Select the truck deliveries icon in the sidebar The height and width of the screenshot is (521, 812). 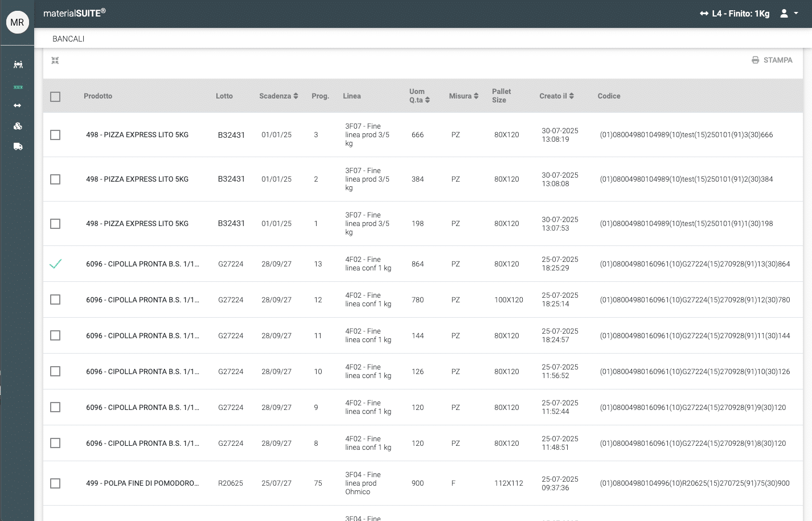(17, 146)
